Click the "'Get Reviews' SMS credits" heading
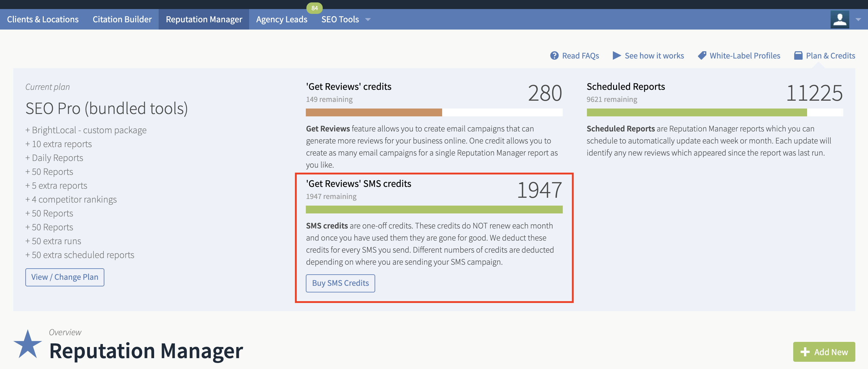The width and height of the screenshot is (868, 369). click(359, 184)
